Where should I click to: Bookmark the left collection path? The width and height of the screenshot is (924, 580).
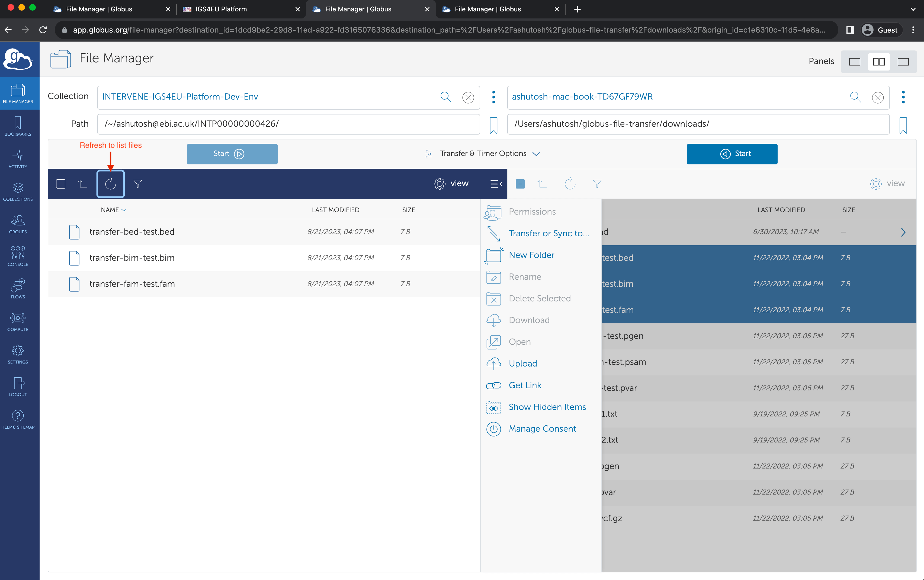493,125
